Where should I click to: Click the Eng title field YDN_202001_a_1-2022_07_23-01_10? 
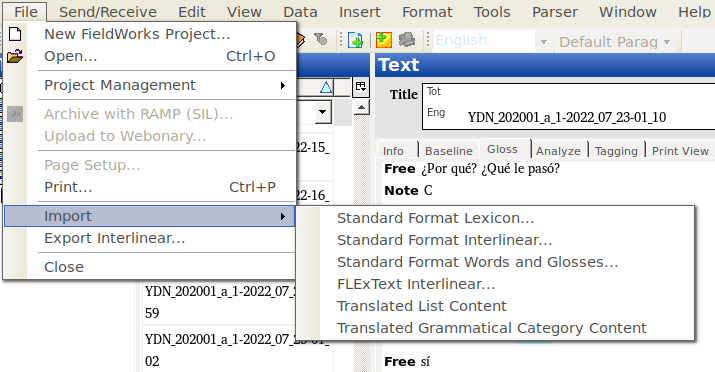pyautogui.click(x=567, y=117)
